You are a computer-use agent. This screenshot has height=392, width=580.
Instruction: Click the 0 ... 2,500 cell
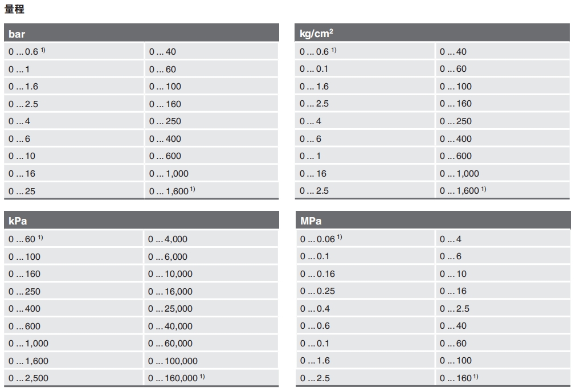pos(29,378)
